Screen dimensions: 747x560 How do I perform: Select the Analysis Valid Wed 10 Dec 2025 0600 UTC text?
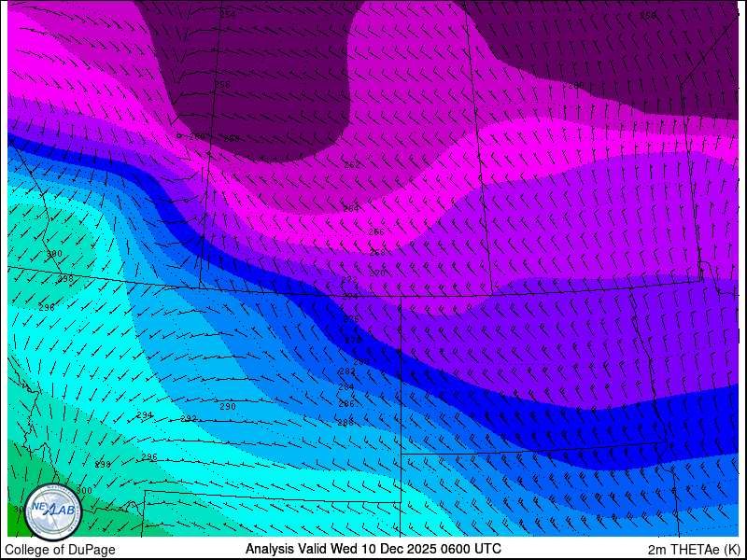pos(373,549)
